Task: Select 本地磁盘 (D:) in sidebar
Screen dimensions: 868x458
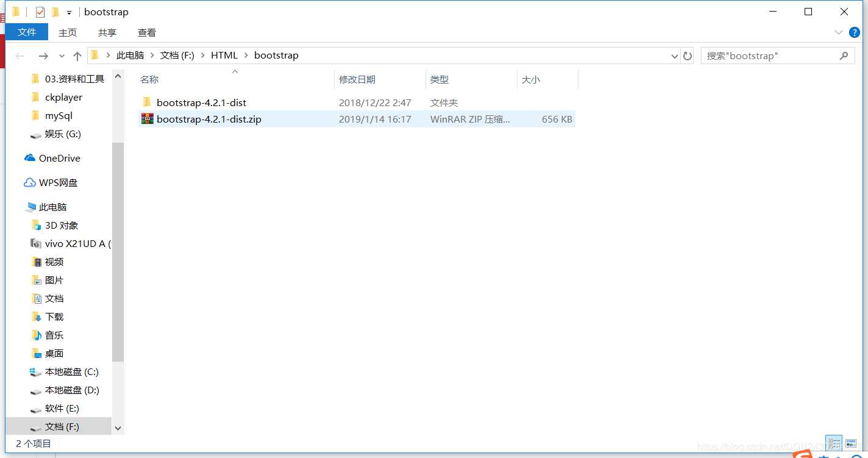Action: point(72,390)
